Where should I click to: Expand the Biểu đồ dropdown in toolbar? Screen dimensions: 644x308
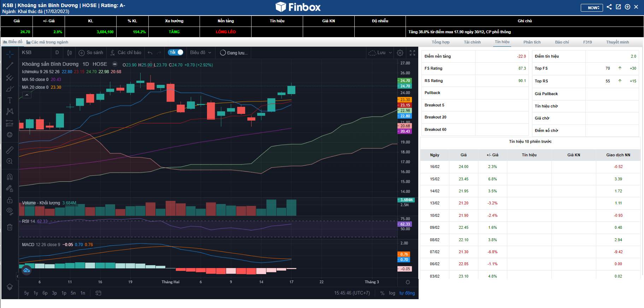(201, 53)
